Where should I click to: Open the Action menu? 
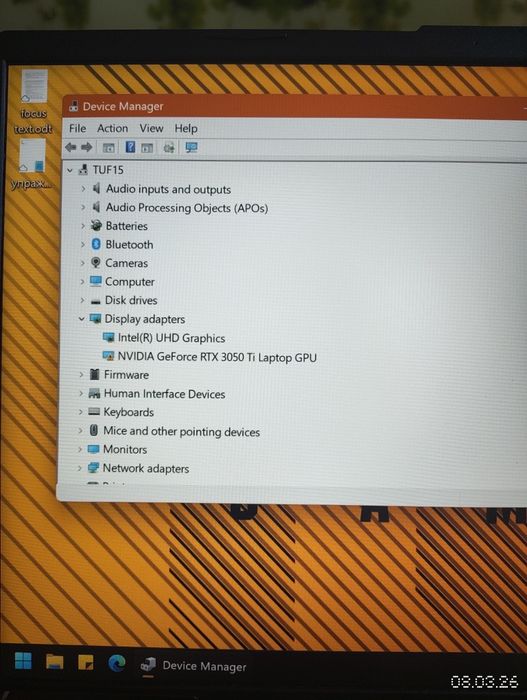pos(113,129)
